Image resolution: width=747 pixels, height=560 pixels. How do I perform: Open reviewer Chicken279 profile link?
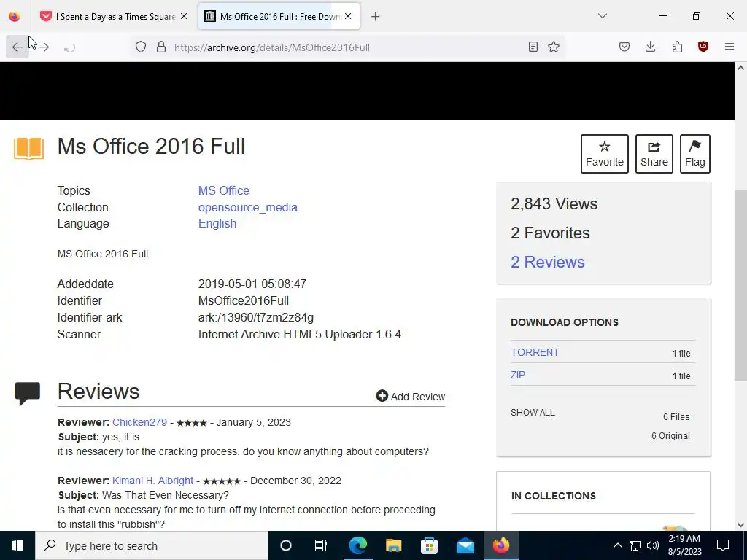click(x=139, y=422)
